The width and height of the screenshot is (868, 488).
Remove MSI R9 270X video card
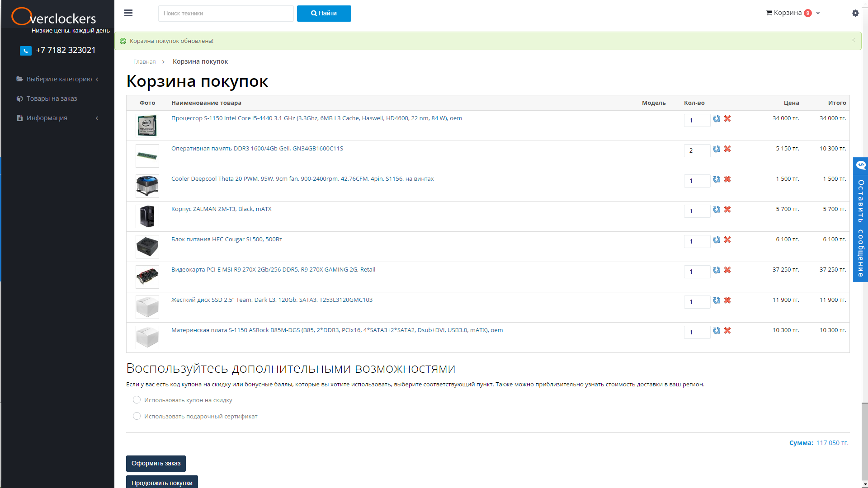(x=727, y=270)
